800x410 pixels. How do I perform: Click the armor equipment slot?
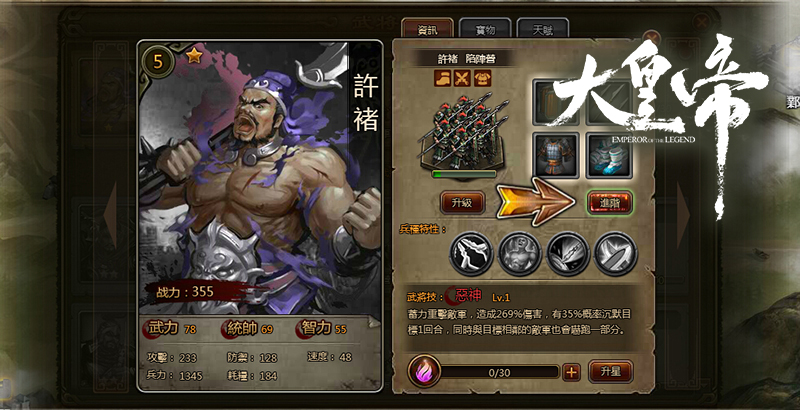point(556,155)
